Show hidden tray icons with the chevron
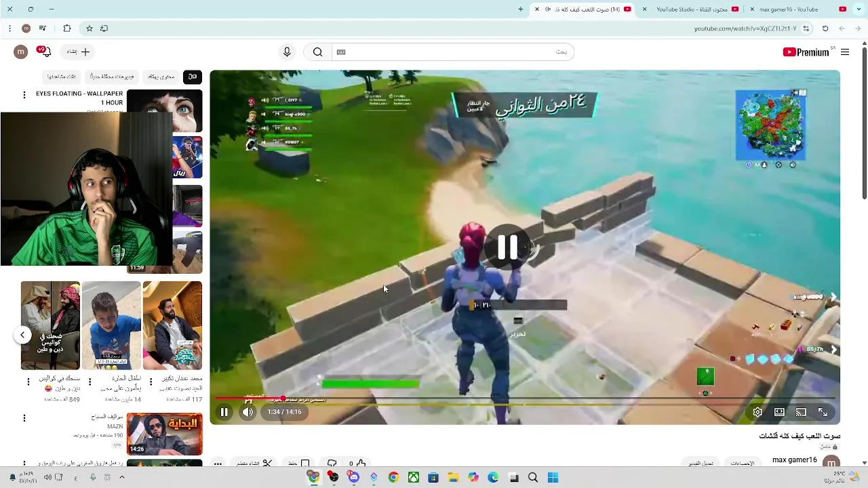Viewport: 868px width, 488px height. pyautogui.click(x=122, y=477)
